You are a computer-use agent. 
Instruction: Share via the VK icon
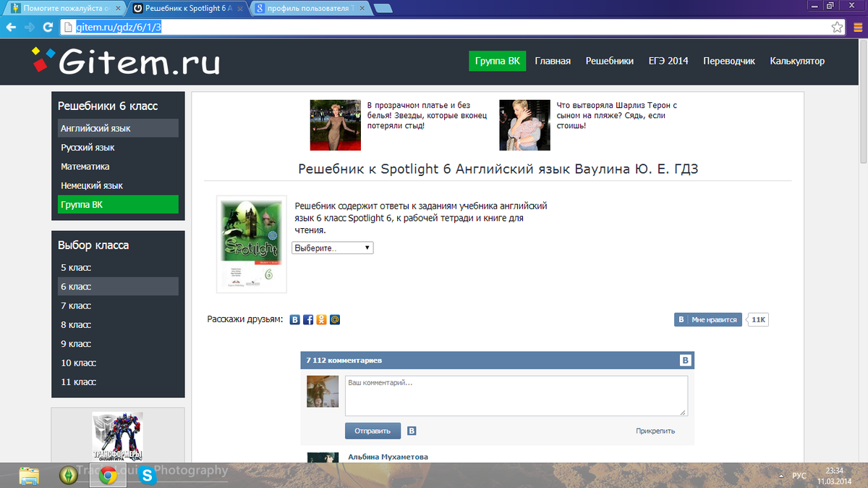pos(295,319)
